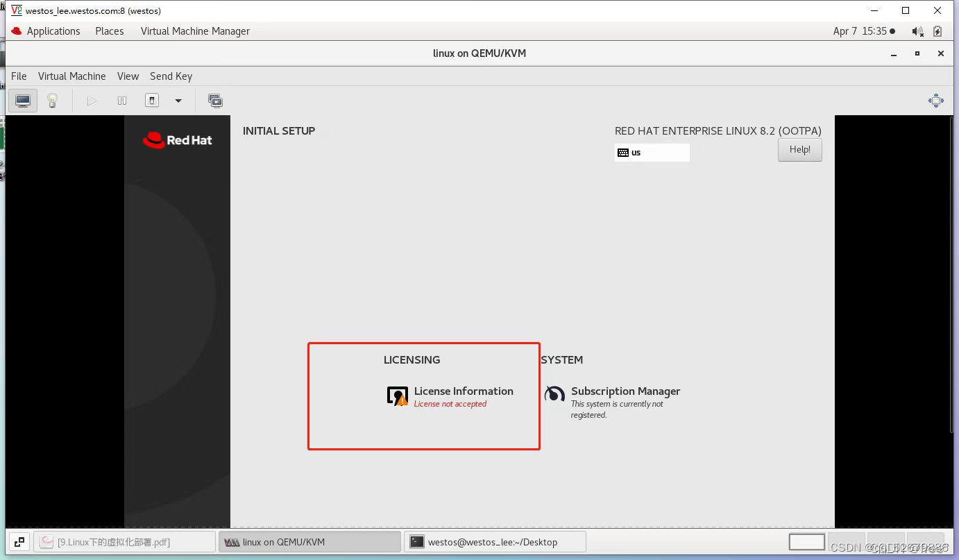The height and width of the screenshot is (560, 959).
Task: Show the graphical console view
Action: tap(23, 101)
